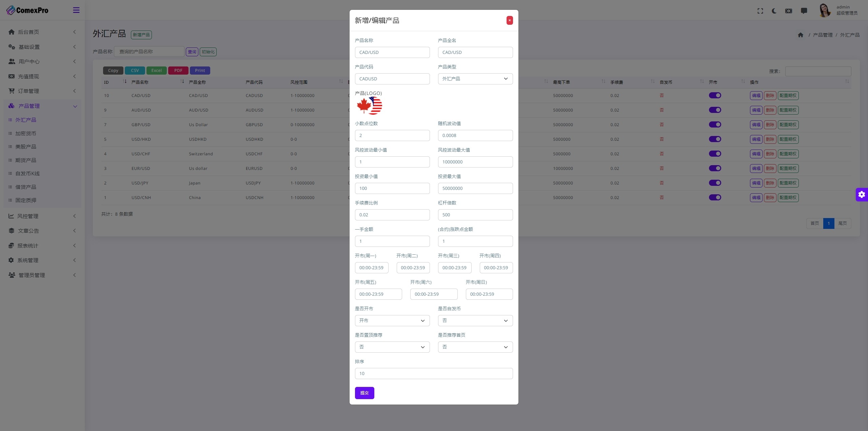Click the 产品名称 search input field
The image size is (868, 431).
point(149,51)
